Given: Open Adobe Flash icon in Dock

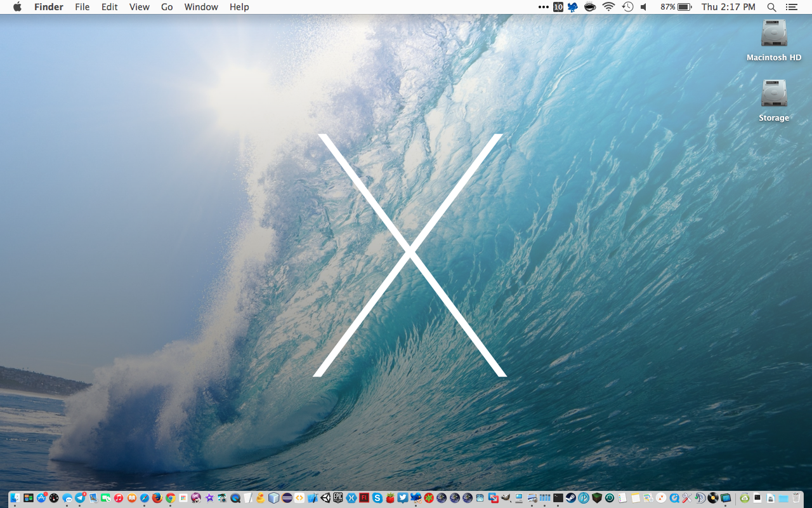Looking at the screenshot, I should click(x=364, y=498).
